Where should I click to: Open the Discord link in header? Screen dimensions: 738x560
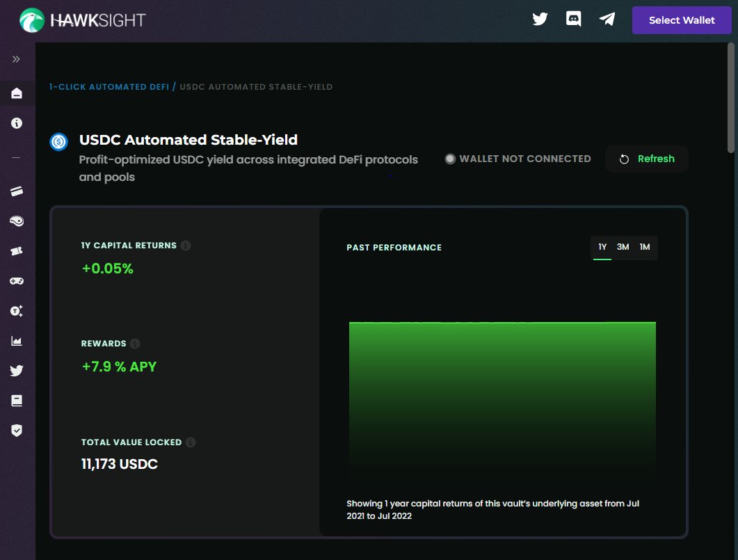click(x=573, y=19)
